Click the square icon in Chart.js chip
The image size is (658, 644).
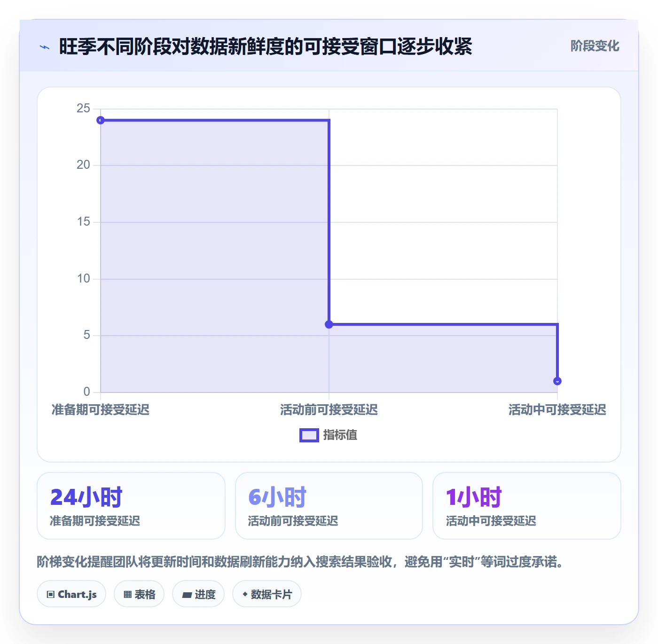point(51,595)
